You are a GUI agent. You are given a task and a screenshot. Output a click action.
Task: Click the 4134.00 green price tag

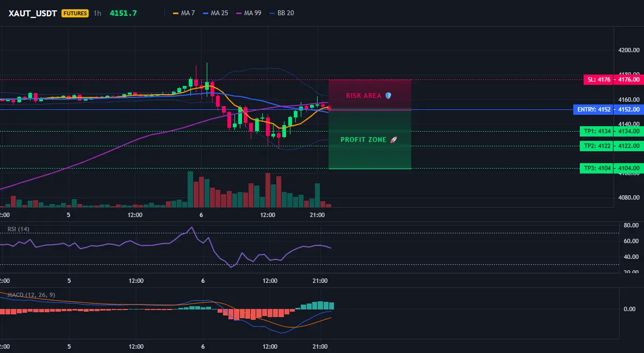point(629,132)
